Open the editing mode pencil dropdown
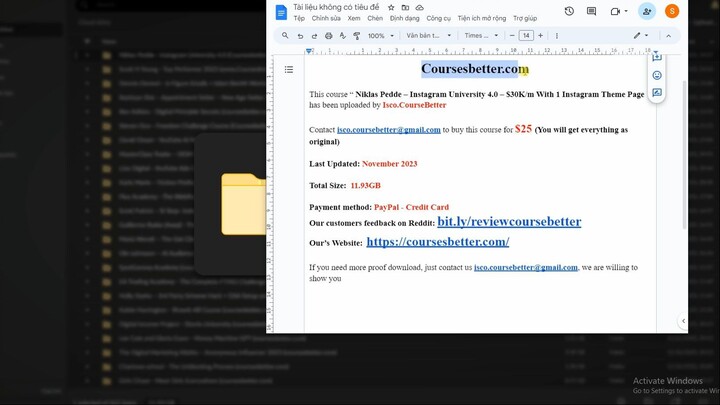The width and height of the screenshot is (720, 405). coord(640,35)
